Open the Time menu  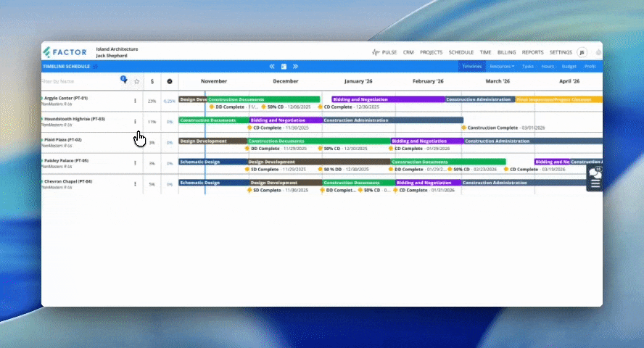tap(485, 52)
